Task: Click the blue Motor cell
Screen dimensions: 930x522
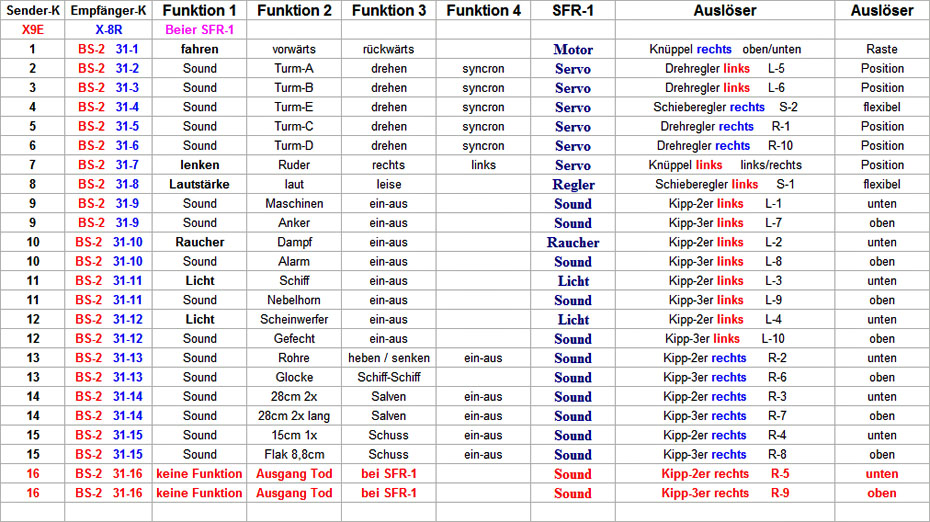Action: click(573, 49)
